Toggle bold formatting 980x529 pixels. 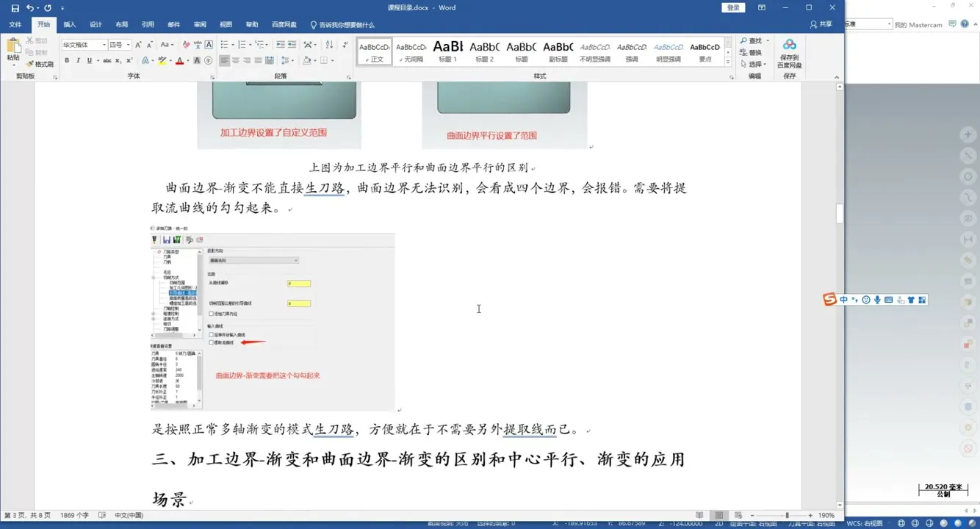(67, 60)
